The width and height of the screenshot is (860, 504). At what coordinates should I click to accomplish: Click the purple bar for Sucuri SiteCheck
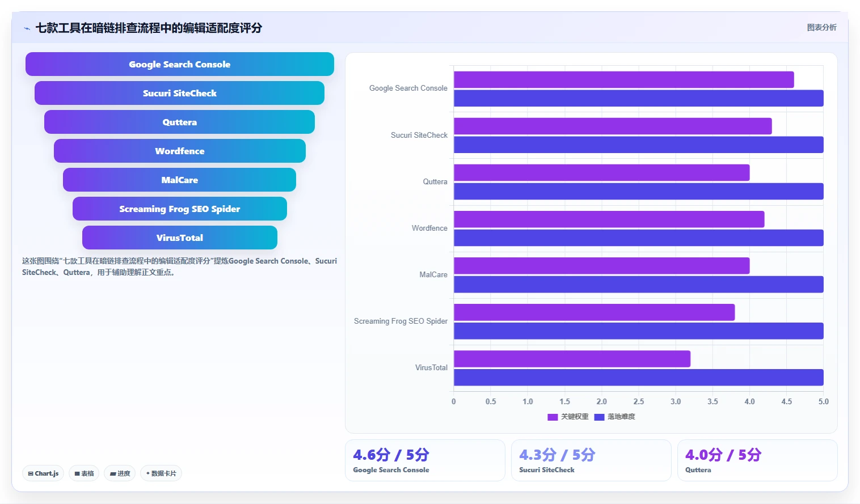tap(613, 126)
